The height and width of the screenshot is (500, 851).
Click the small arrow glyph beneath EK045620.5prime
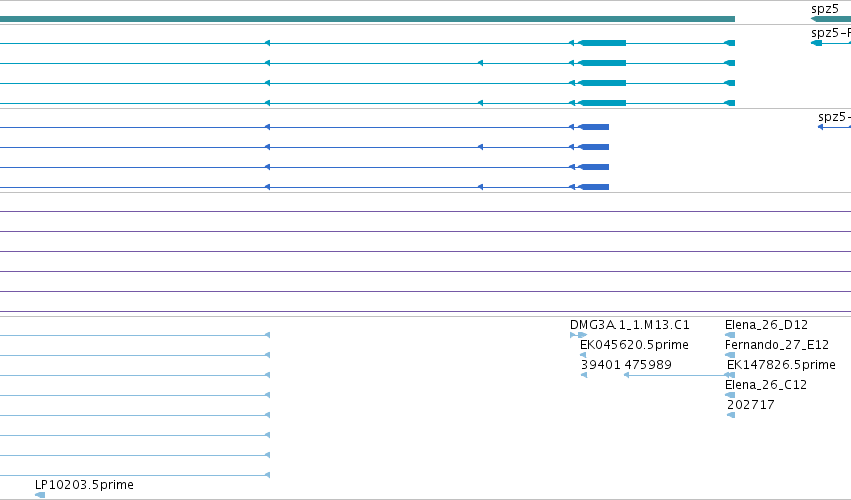[583, 355]
